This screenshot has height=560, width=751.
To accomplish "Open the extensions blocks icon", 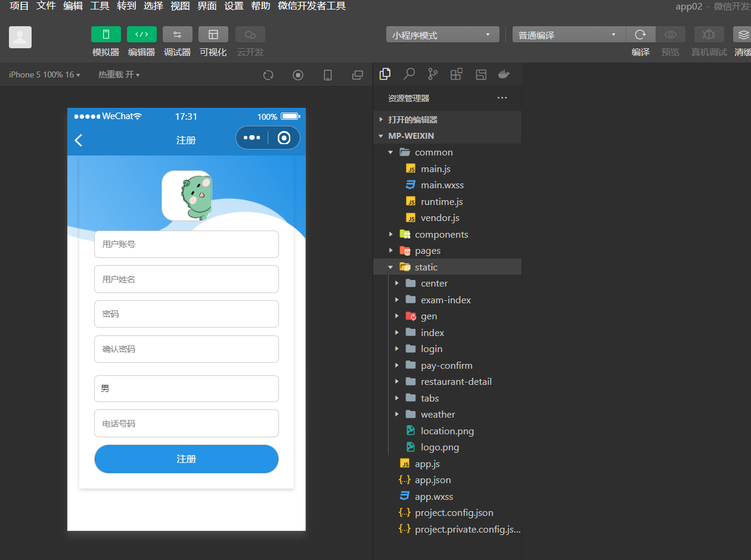I will (457, 74).
